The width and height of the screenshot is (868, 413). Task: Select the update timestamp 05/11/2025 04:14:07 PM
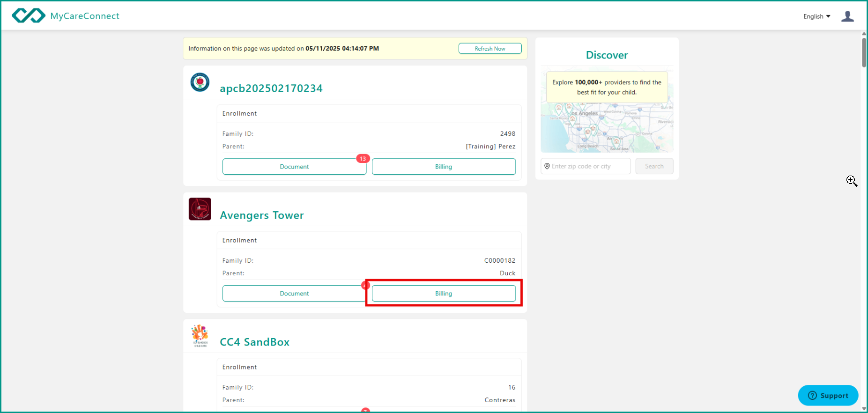coord(342,48)
